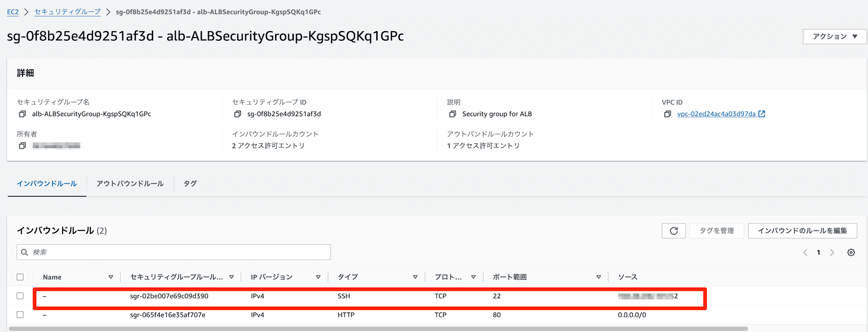This screenshot has height=332, width=868.
Task: Copy the security group ID icon
Action: [x=237, y=114]
